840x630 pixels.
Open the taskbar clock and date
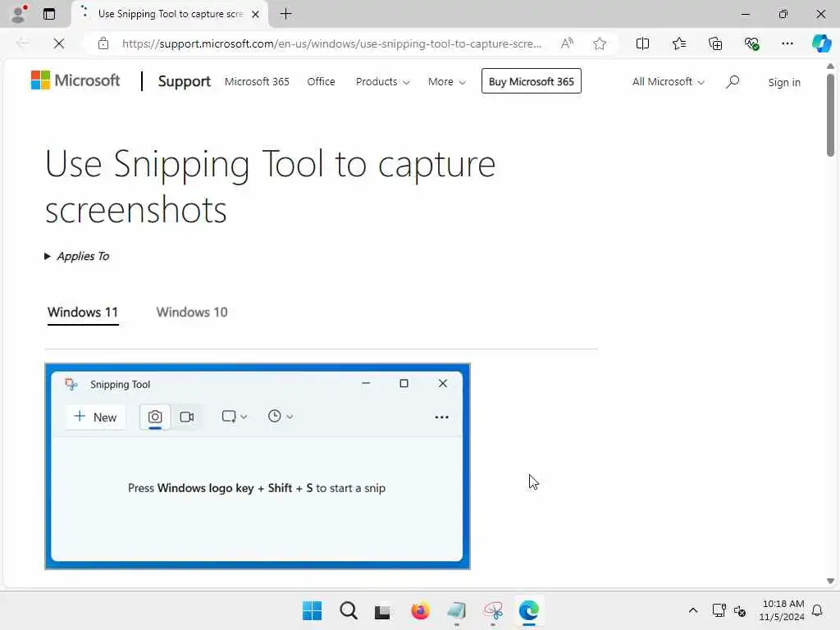782,610
